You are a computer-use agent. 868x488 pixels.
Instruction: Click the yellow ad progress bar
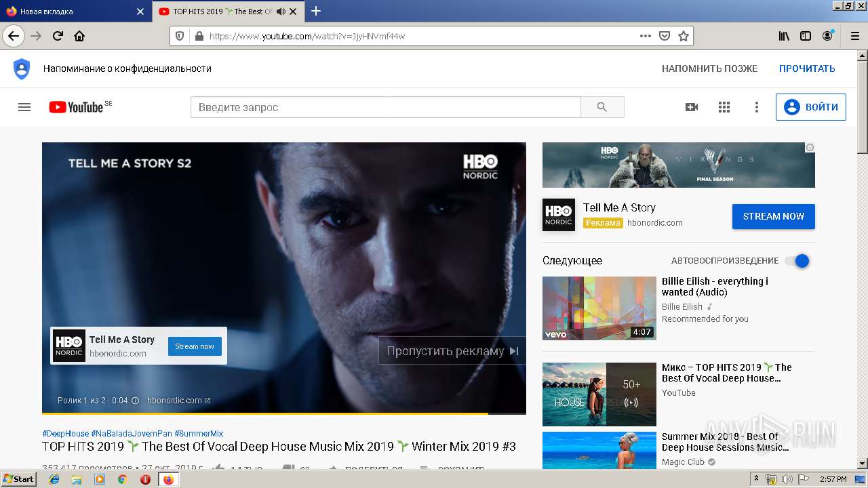click(x=264, y=413)
